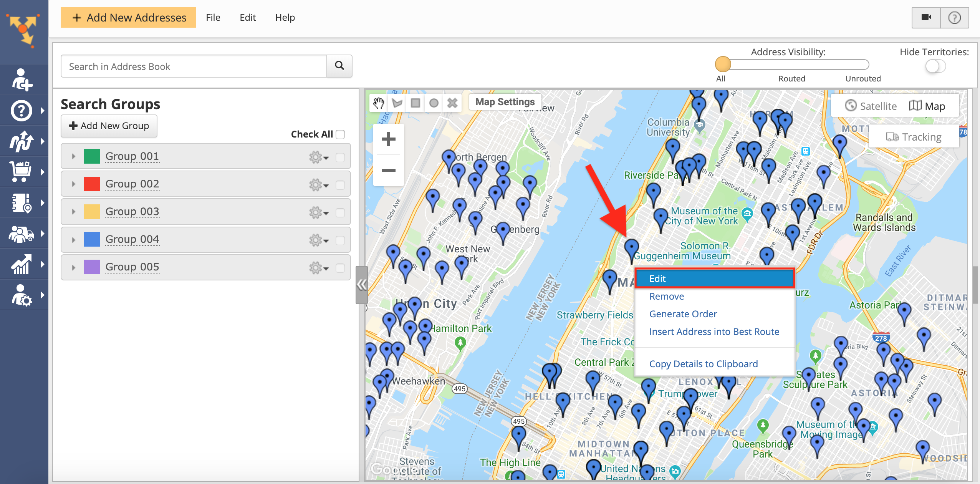Image resolution: width=980 pixels, height=484 pixels.
Task: Click the Tracking button
Action: click(x=914, y=137)
